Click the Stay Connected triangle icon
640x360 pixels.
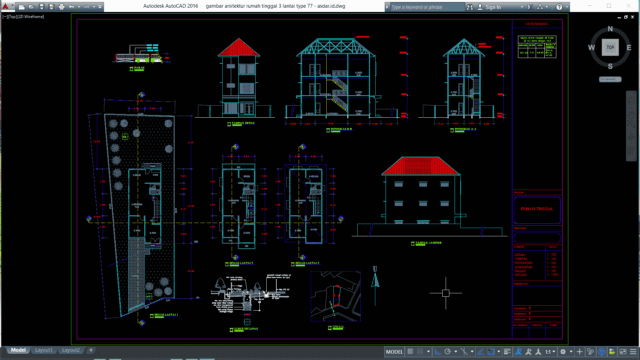[540, 7]
